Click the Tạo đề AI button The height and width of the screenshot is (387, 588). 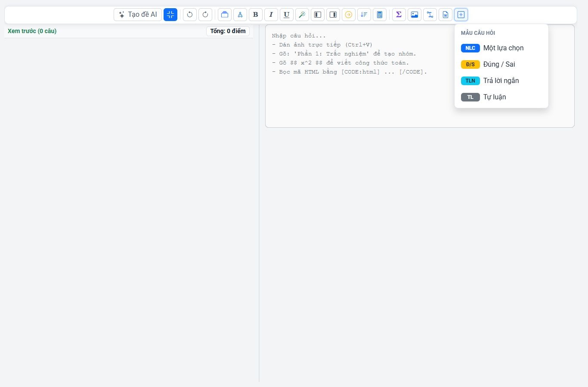(x=138, y=15)
